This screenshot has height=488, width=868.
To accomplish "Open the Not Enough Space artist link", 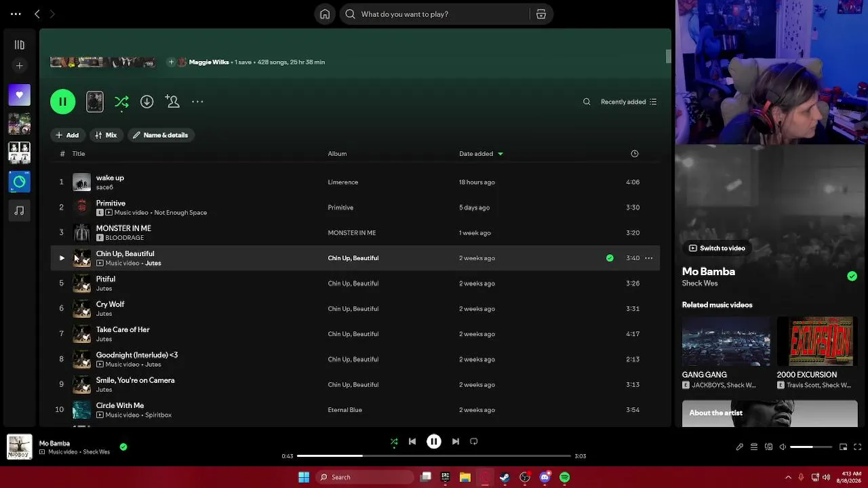I will 180,213.
